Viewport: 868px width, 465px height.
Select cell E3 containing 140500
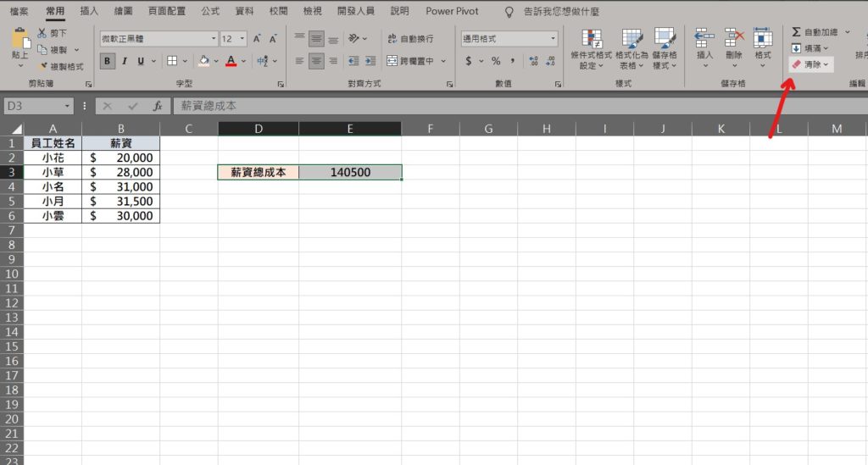click(350, 172)
